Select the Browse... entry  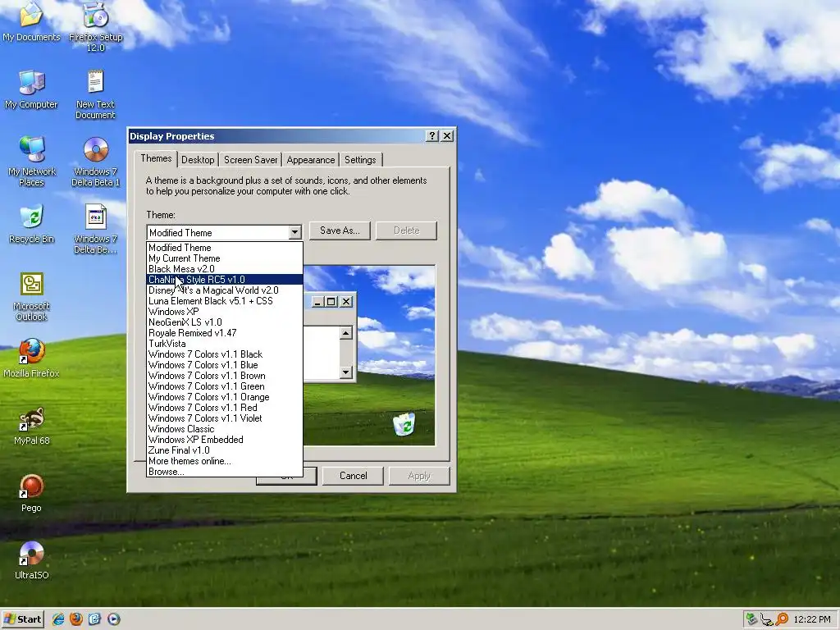coord(225,472)
